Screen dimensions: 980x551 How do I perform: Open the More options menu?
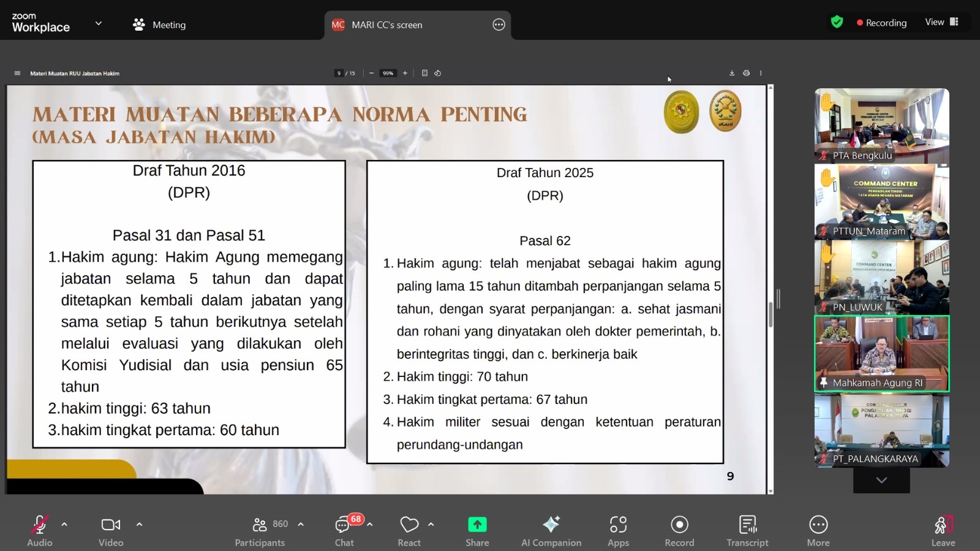pos(818,531)
